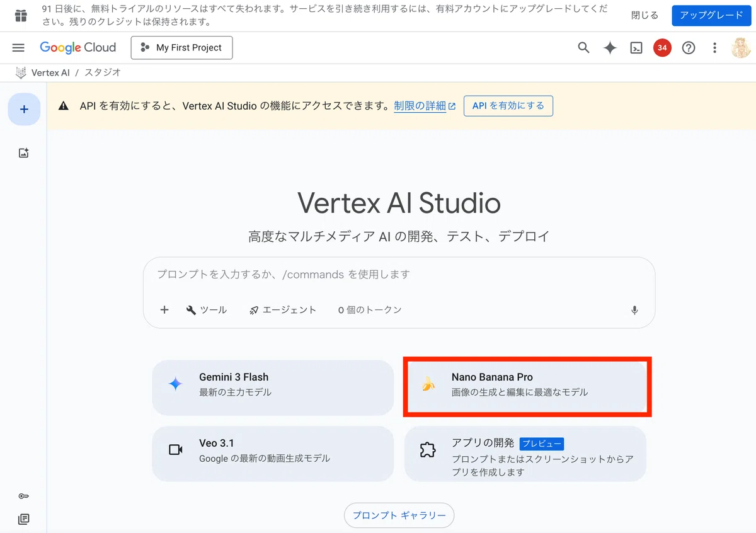Open the 制限の詳細 link
756x533 pixels.
425,106
